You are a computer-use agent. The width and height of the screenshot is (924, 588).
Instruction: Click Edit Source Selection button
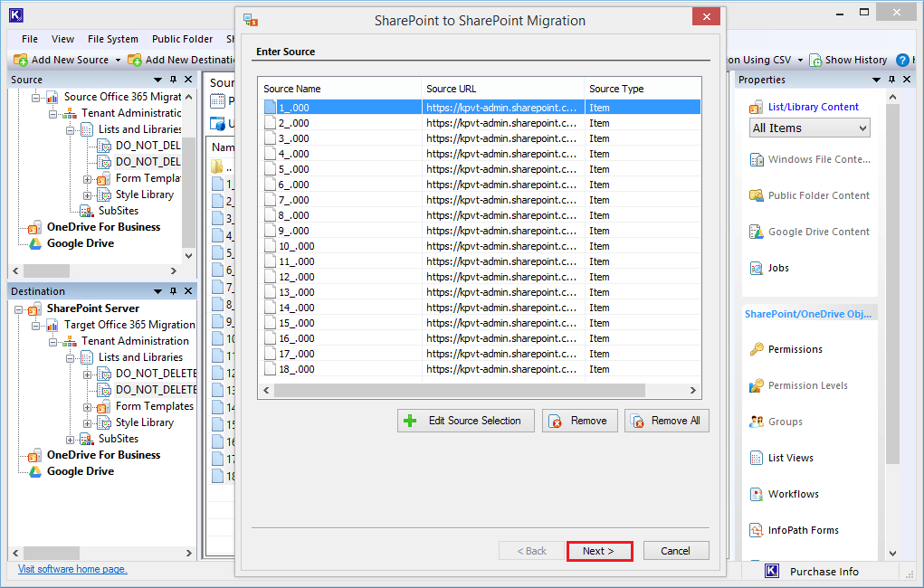(465, 421)
